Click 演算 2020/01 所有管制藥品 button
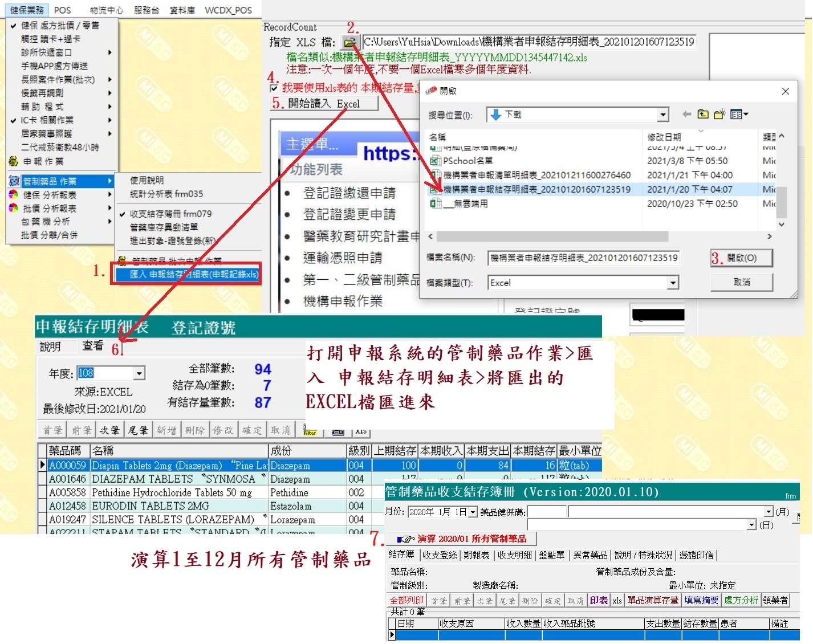The width and height of the screenshot is (813, 644). point(462,539)
